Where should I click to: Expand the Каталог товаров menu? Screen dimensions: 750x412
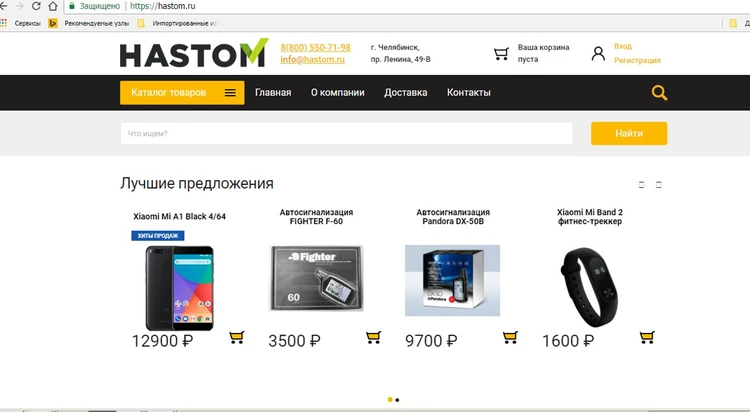(182, 92)
